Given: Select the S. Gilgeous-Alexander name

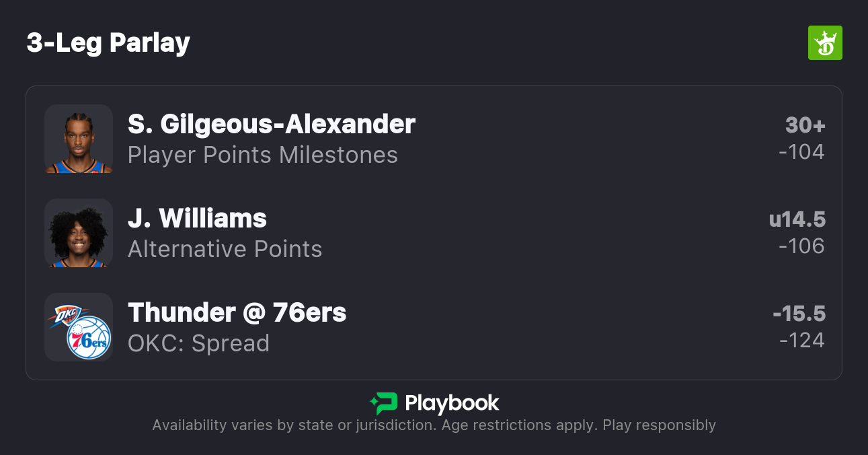Looking at the screenshot, I should click(x=271, y=125).
